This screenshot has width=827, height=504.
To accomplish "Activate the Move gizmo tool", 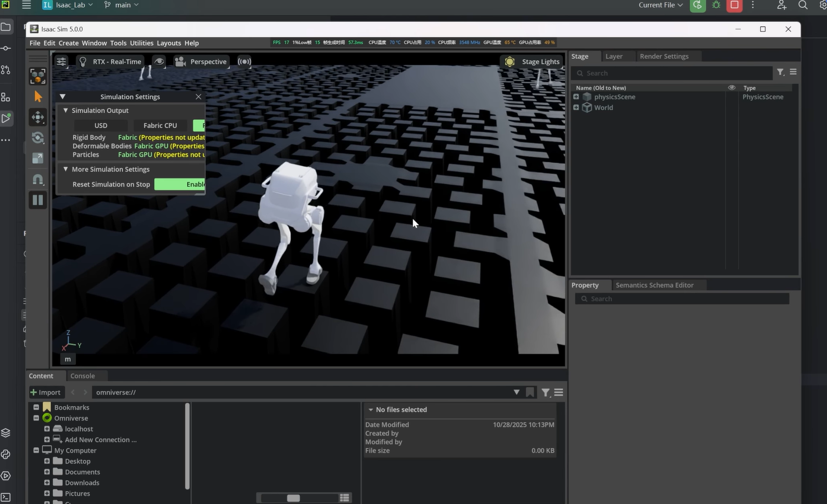I will tap(38, 117).
